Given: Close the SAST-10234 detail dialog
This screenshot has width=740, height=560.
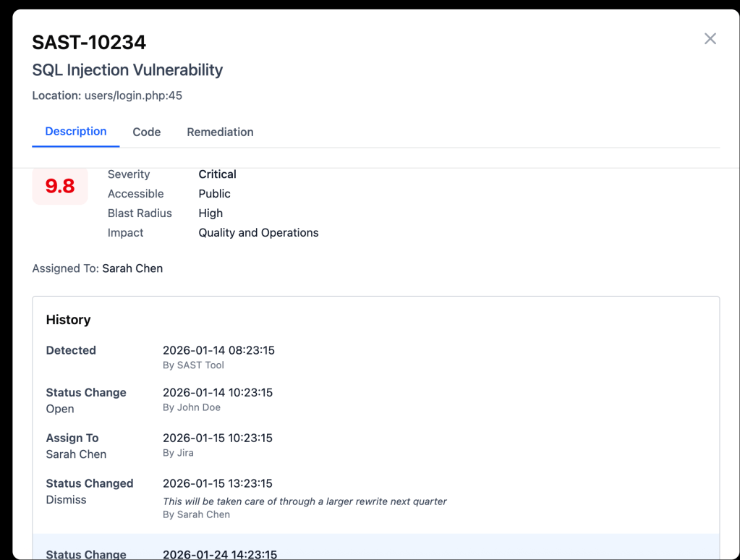Looking at the screenshot, I should 710,39.
